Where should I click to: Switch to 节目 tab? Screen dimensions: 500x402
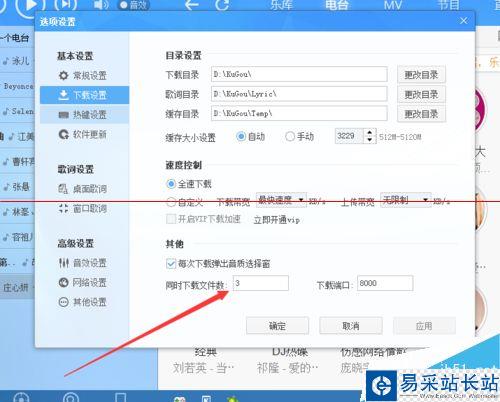click(x=448, y=5)
